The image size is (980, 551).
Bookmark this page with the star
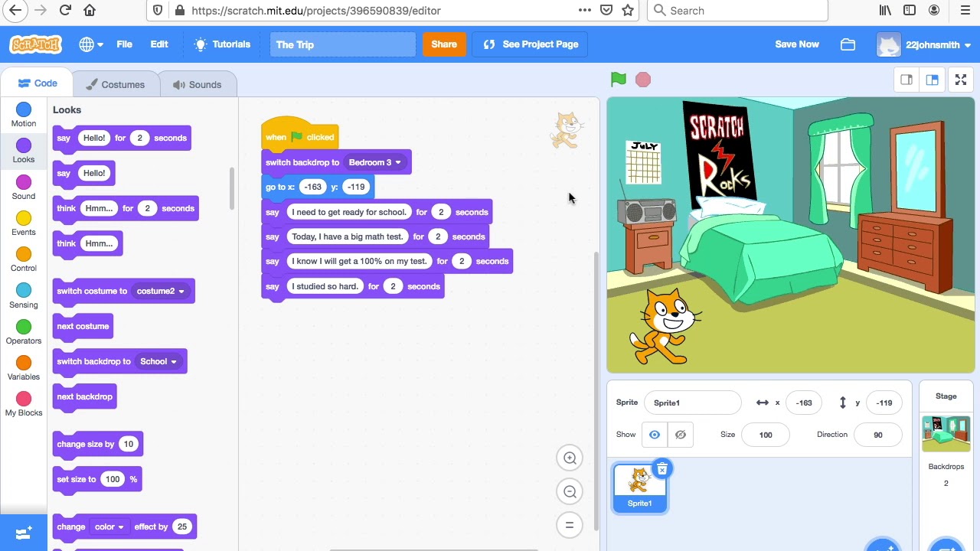(628, 10)
